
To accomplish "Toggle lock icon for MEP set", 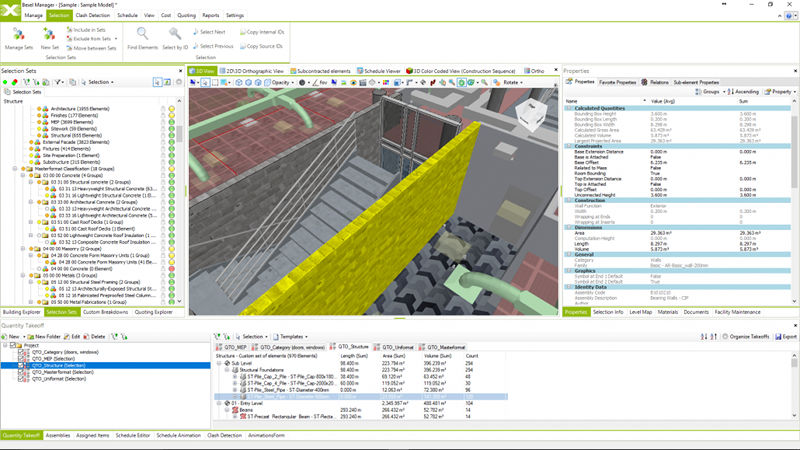I will point(163,121).
